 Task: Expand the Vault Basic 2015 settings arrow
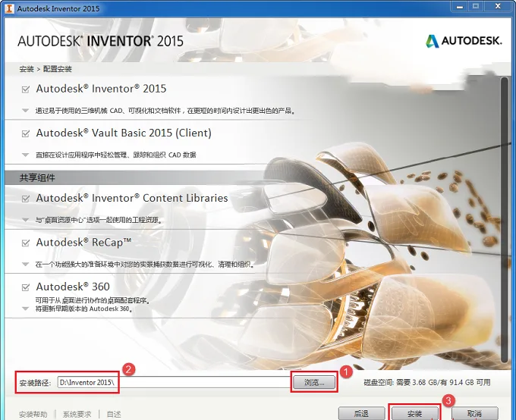[25, 155]
